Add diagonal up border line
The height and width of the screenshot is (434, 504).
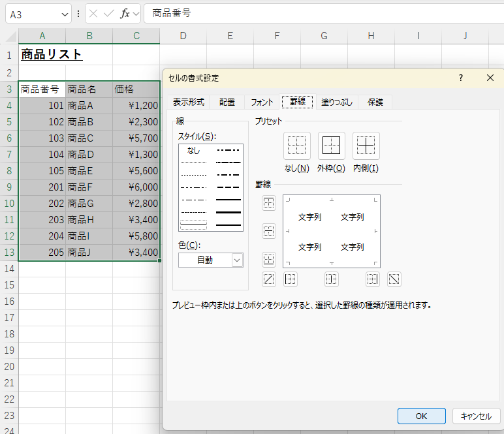pos(269,279)
